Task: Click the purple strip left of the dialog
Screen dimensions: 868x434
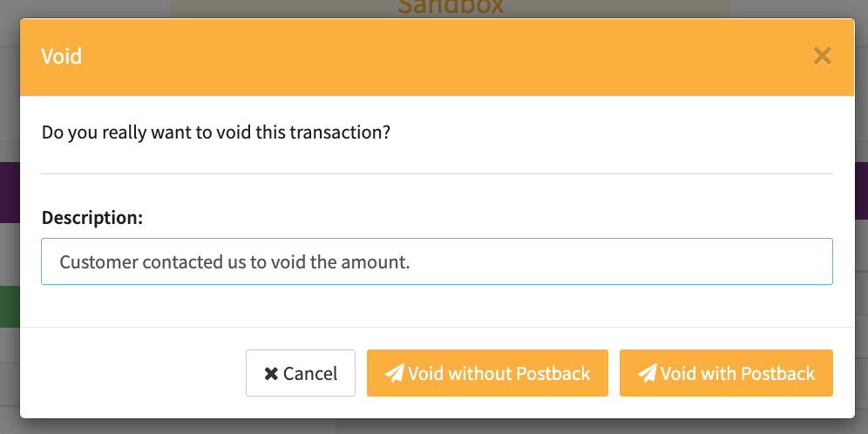Action: click(10, 192)
